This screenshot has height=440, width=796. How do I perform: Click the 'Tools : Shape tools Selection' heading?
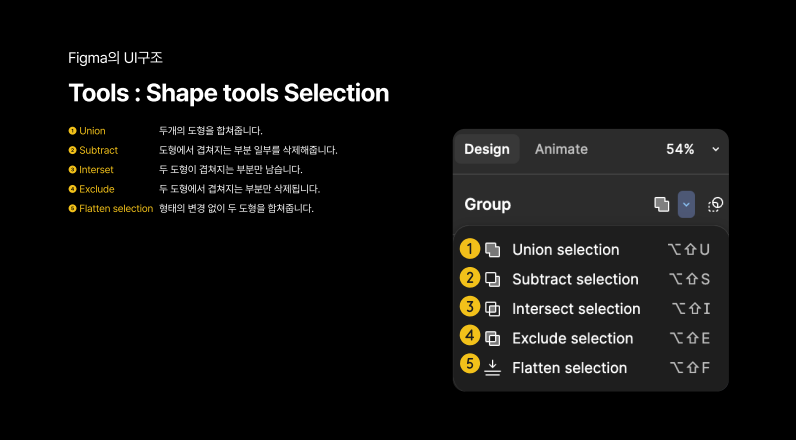point(228,93)
